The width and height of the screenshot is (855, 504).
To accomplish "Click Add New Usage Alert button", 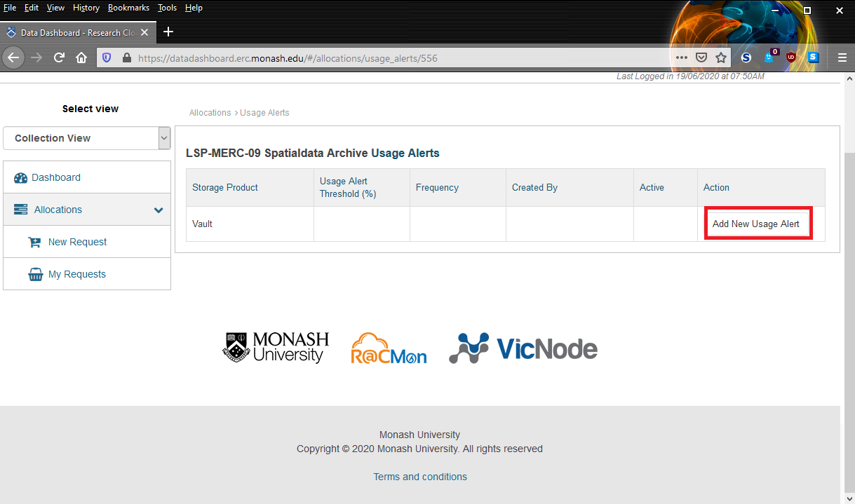I will pos(756,224).
